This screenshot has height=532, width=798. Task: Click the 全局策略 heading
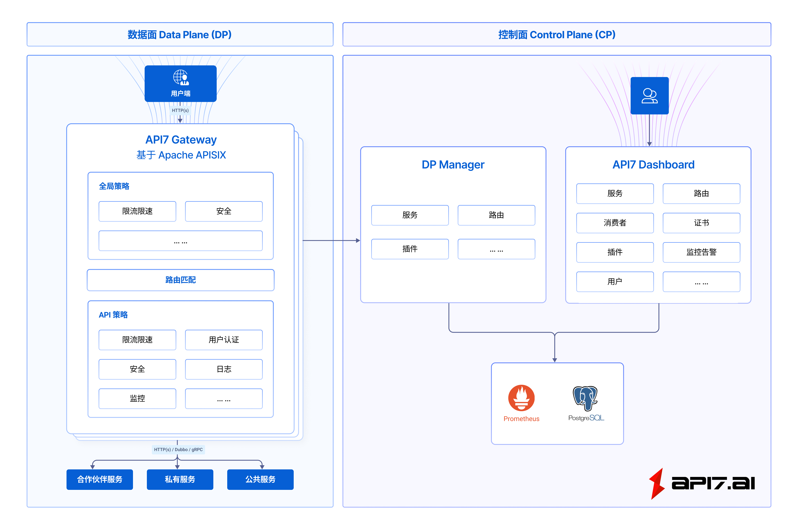114,186
